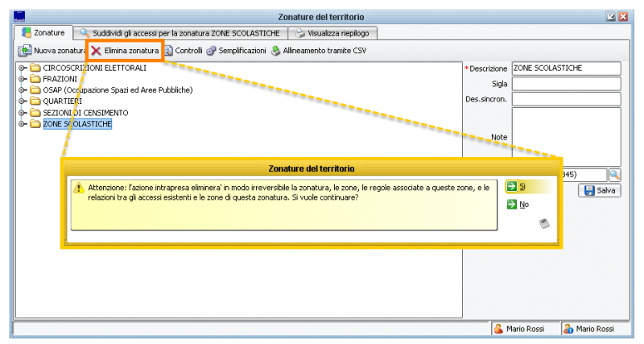644x344 pixels.
Task: Click the red X Elimina zonatura icon
Action: pyautogui.click(x=96, y=51)
